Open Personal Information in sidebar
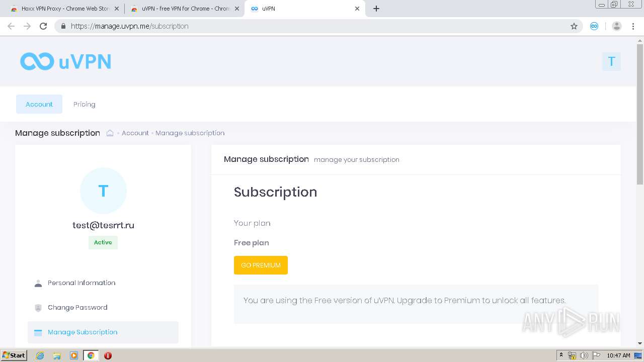Screen dimensions: 644x362 click(x=103, y=283)
